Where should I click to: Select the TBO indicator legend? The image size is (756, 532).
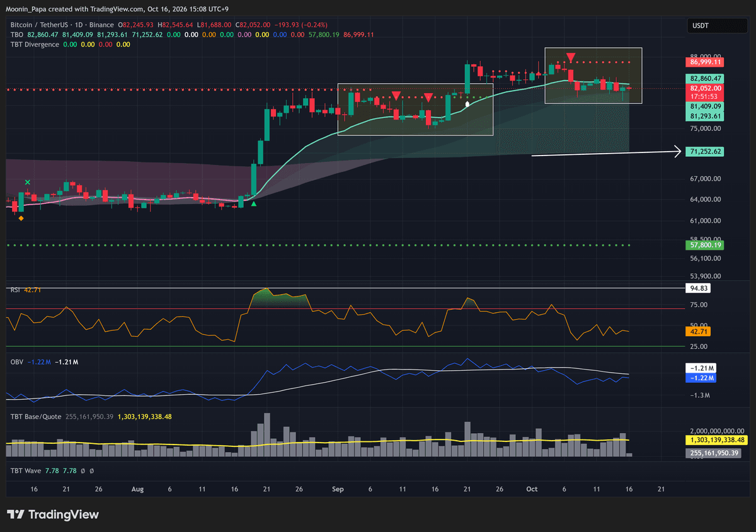(16, 35)
